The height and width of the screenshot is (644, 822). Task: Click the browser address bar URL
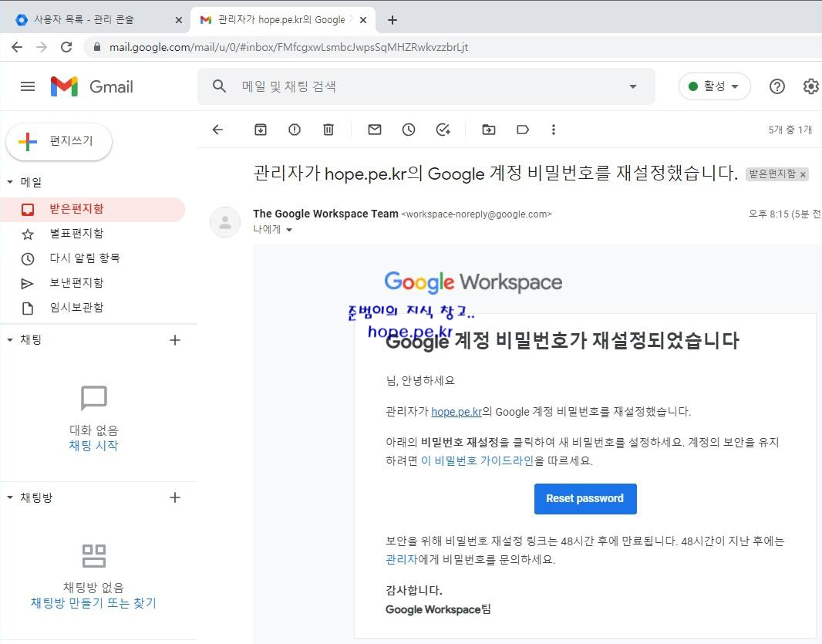288,47
